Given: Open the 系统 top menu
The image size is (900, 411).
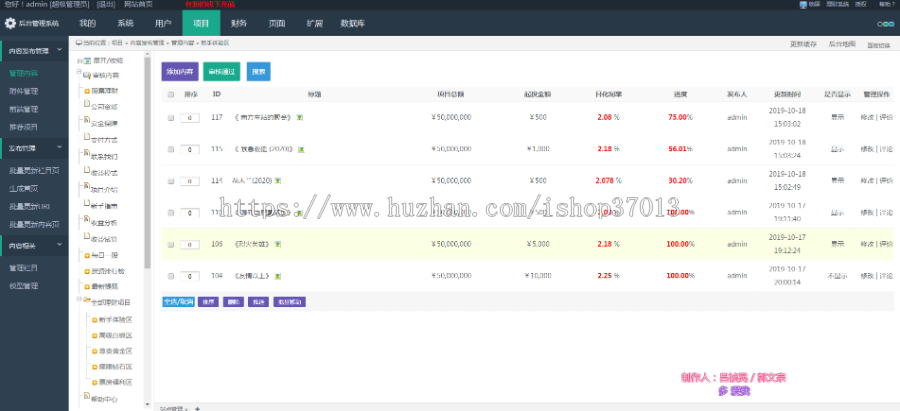Looking at the screenshot, I should pyautogui.click(x=126, y=24).
